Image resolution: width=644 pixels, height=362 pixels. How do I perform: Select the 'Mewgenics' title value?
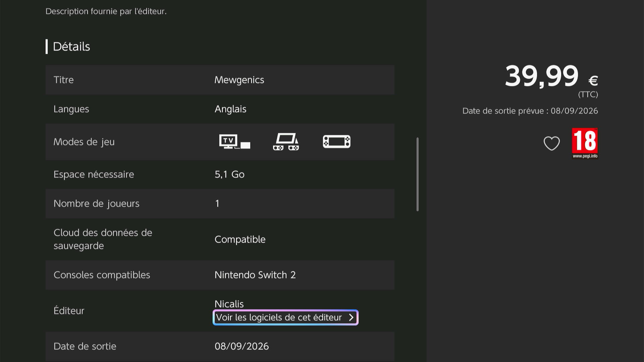point(239,80)
